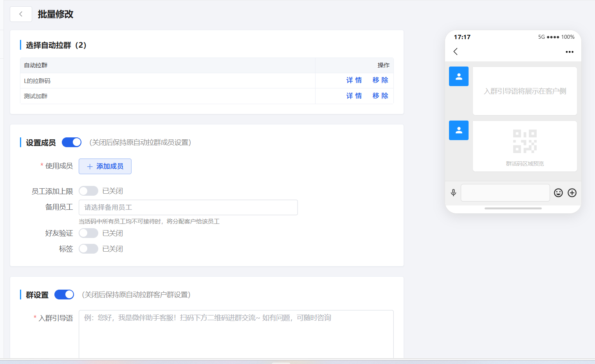Click the 入群引导语 text area
Viewport: 595px width, 364px height.
tap(236, 334)
